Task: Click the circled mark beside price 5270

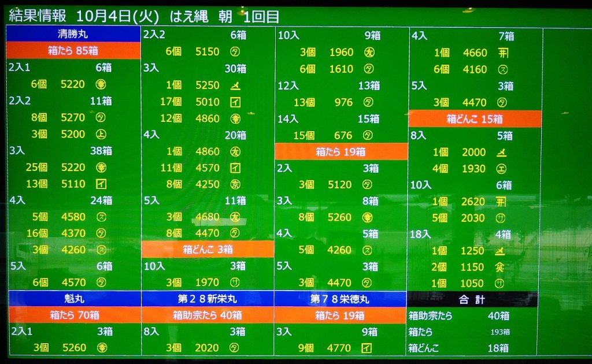Action: [101, 118]
